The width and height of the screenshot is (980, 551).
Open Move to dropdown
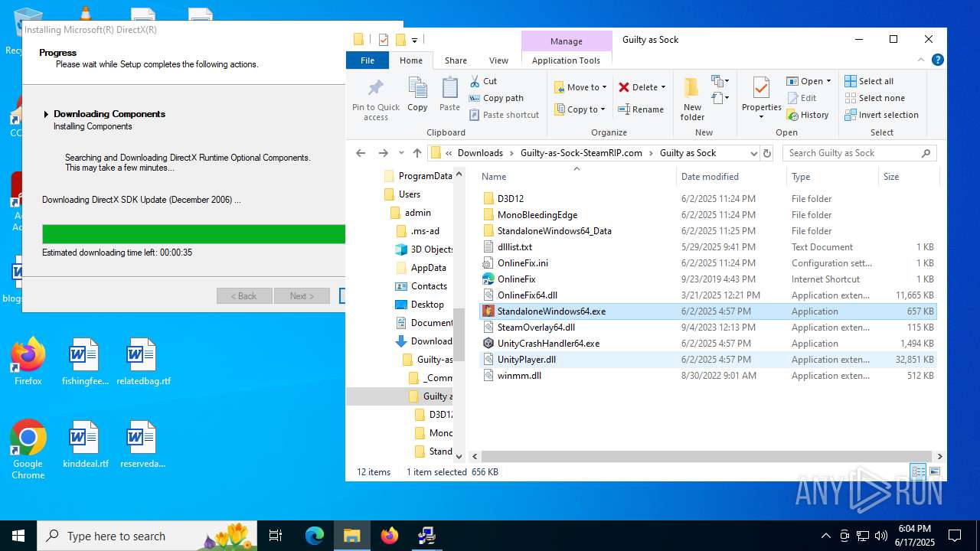(x=580, y=87)
